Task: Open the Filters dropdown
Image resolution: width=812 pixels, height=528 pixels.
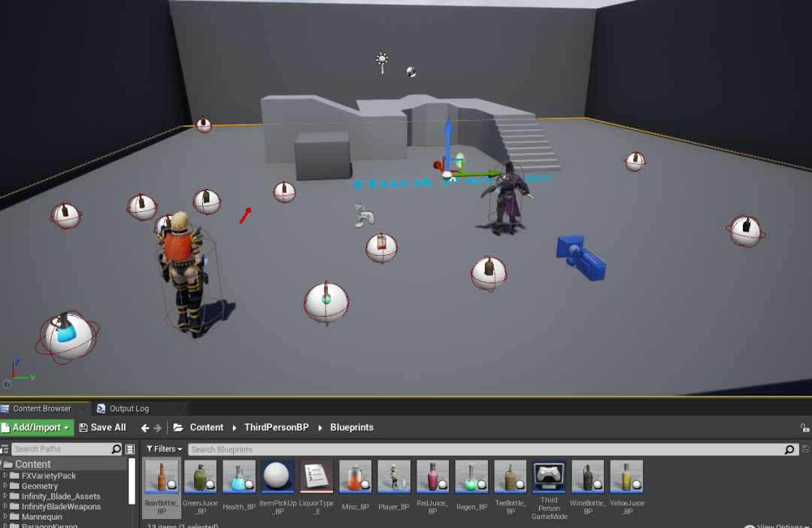Action: (164, 449)
